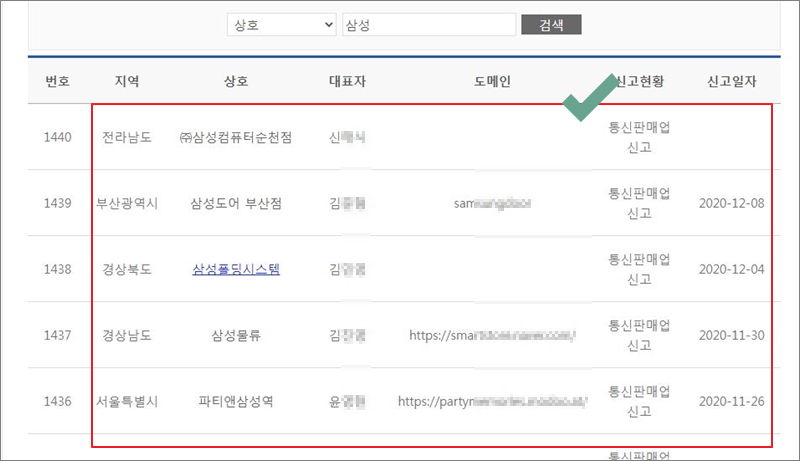Click row number 1439
Screen dimensions: 800x461
(x=57, y=203)
